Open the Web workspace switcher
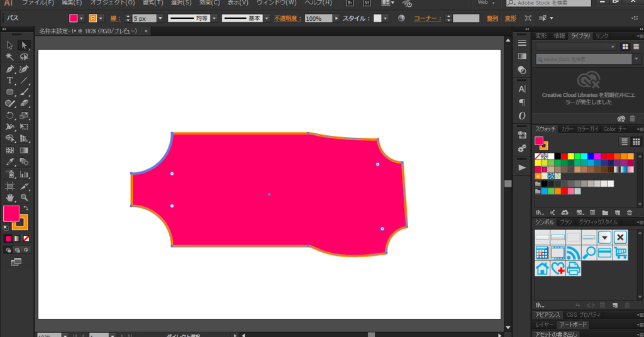 (486, 3)
